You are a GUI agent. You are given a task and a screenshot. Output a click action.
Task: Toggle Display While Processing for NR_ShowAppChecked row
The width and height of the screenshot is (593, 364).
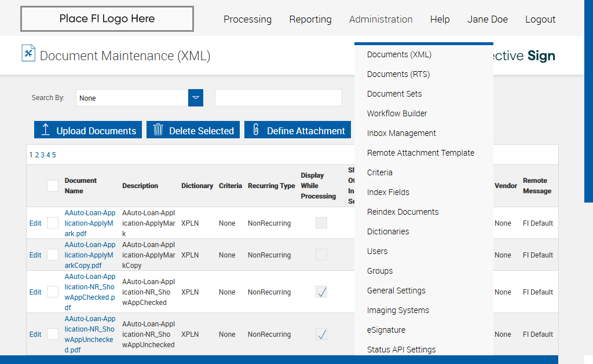pos(321,292)
